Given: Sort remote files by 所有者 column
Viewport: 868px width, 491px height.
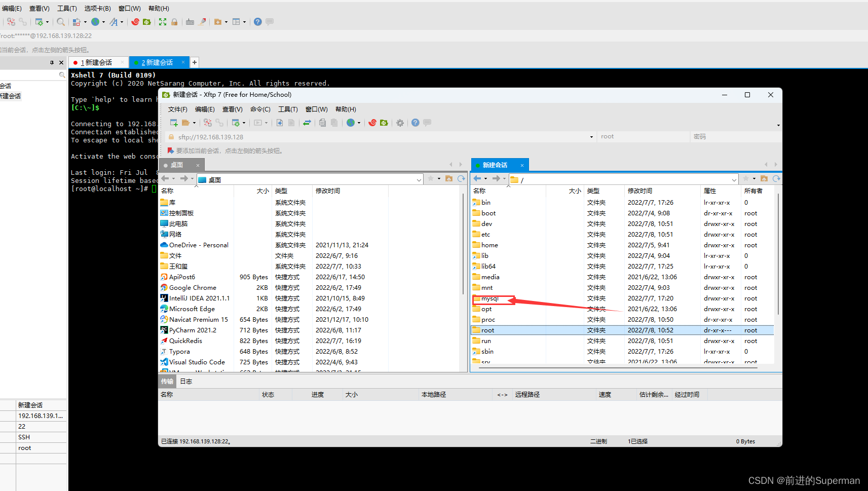Looking at the screenshot, I should pyautogui.click(x=758, y=191).
